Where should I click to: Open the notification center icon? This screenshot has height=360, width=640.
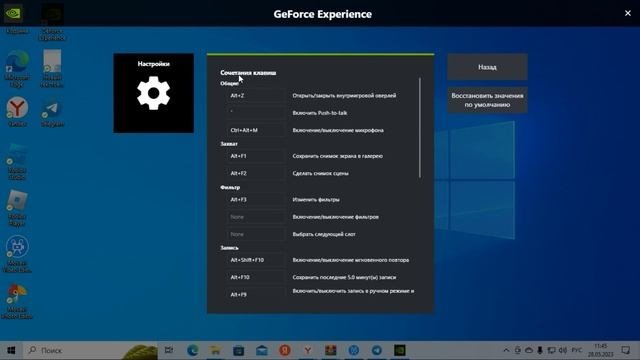coord(626,350)
